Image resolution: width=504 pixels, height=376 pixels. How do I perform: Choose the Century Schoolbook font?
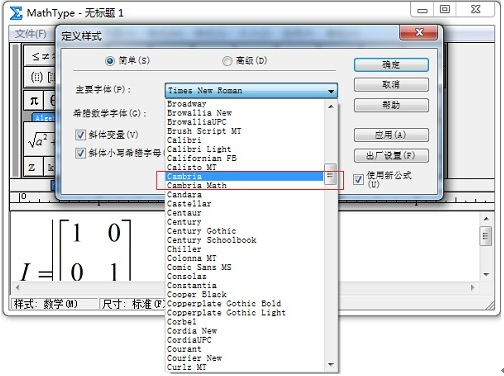coord(244,240)
